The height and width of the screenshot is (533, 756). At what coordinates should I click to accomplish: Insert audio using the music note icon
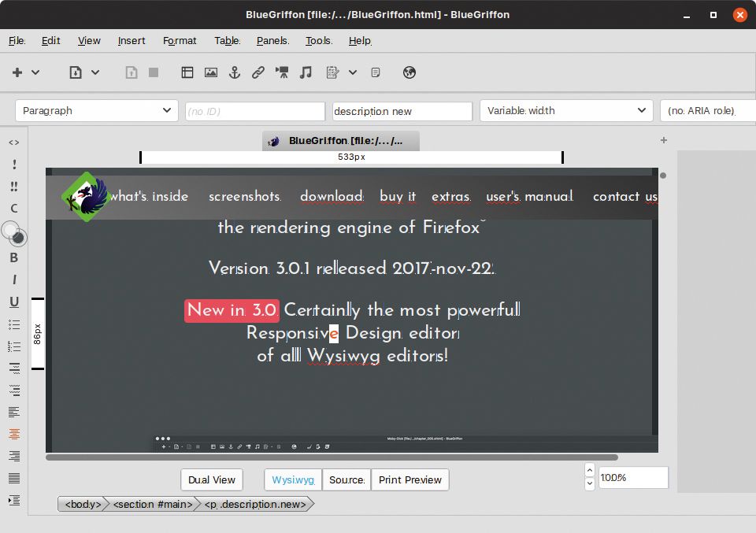[306, 72]
